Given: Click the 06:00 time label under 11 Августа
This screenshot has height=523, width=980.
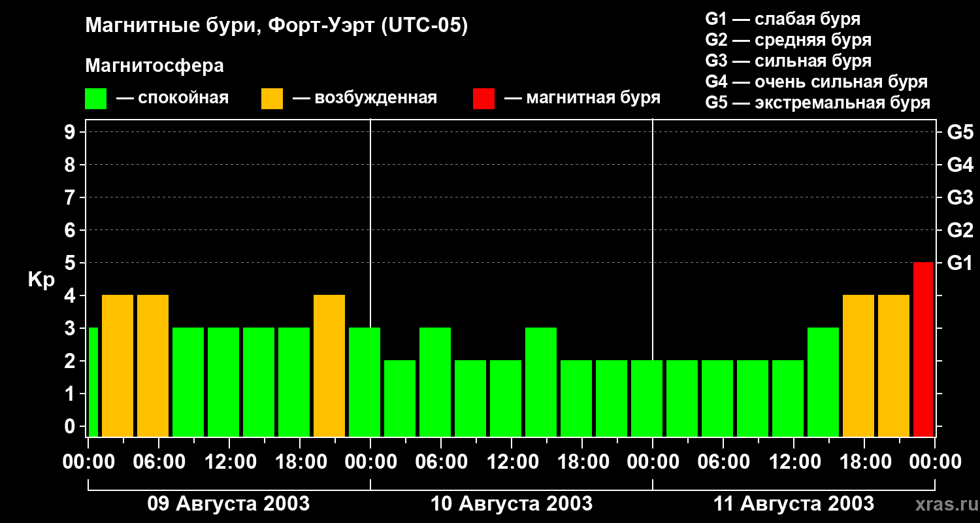Looking at the screenshot, I should pos(723,462).
